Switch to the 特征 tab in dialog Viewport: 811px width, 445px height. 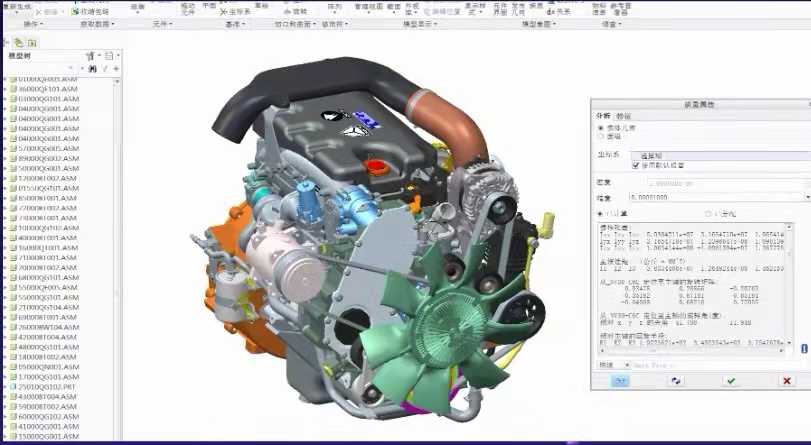tap(624, 116)
